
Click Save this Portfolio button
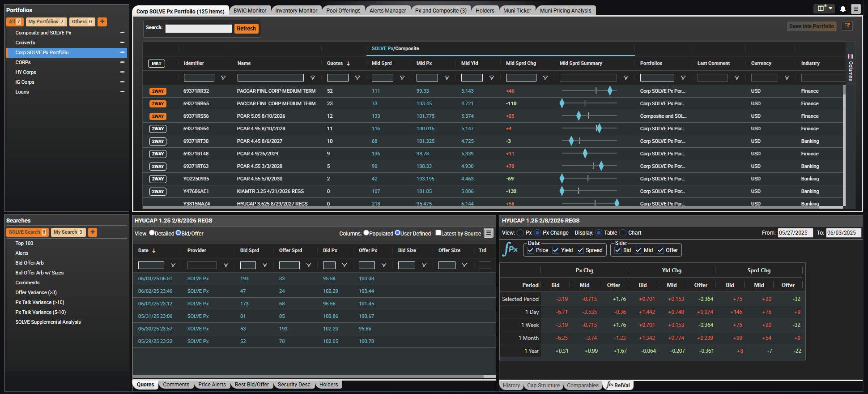[x=811, y=26]
